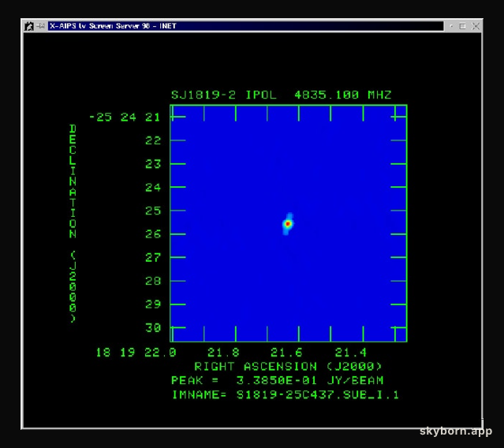This screenshot has width=504, height=448.
Task: Click the 'SJ1819-2 IPOL' image title text
Action: click(x=224, y=95)
